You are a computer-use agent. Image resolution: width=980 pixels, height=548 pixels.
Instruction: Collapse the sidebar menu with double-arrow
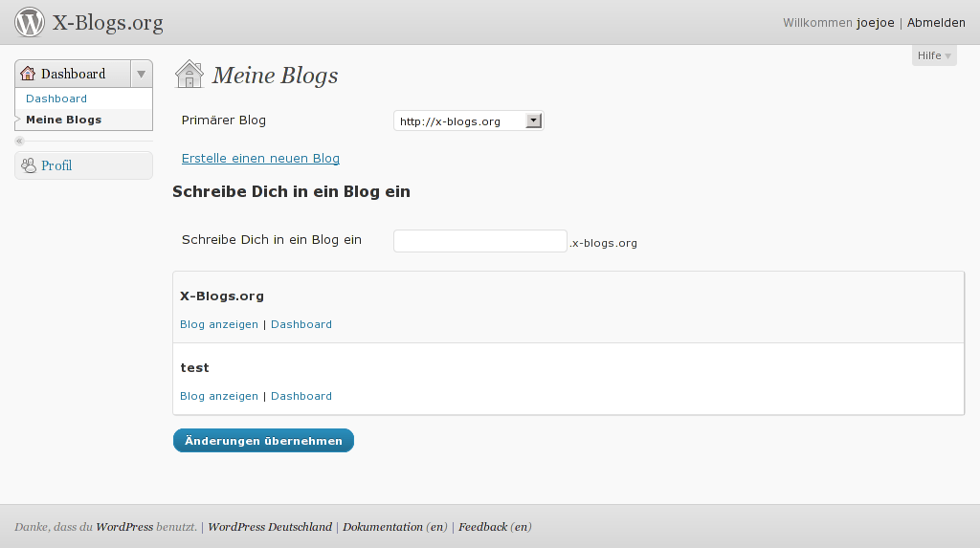[x=19, y=142]
